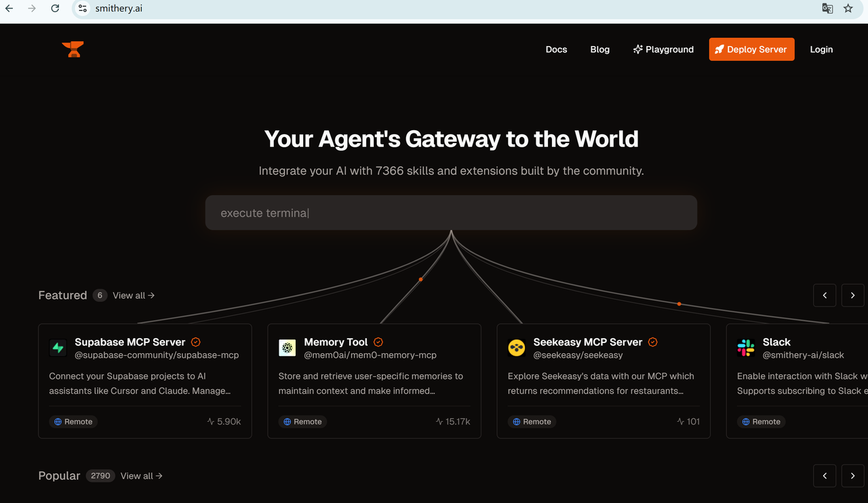Open the Slack card title
This screenshot has height=503, width=868.
(x=776, y=342)
